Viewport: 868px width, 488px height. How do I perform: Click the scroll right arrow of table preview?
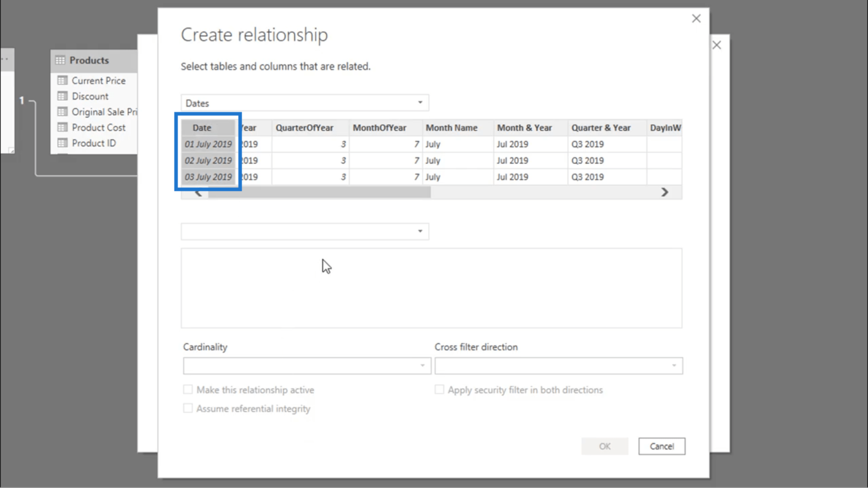pos(665,192)
